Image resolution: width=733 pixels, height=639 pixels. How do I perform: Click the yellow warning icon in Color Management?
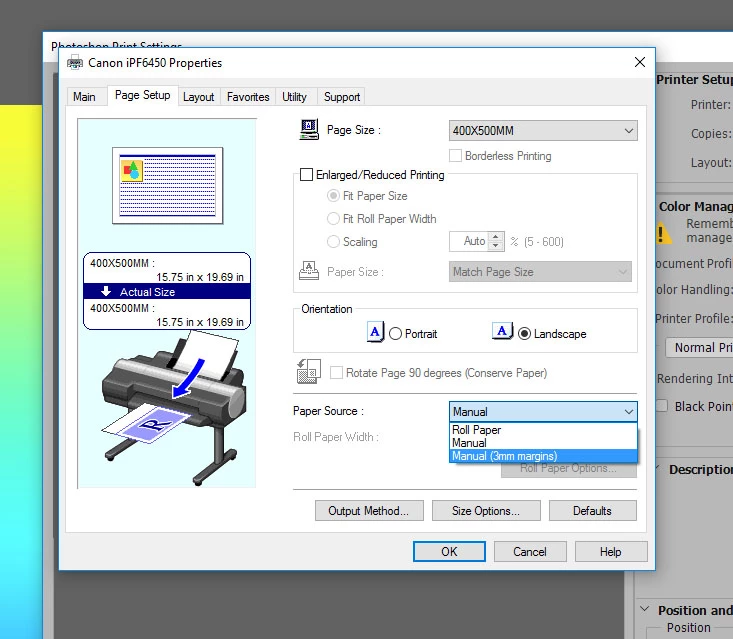click(664, 233)
